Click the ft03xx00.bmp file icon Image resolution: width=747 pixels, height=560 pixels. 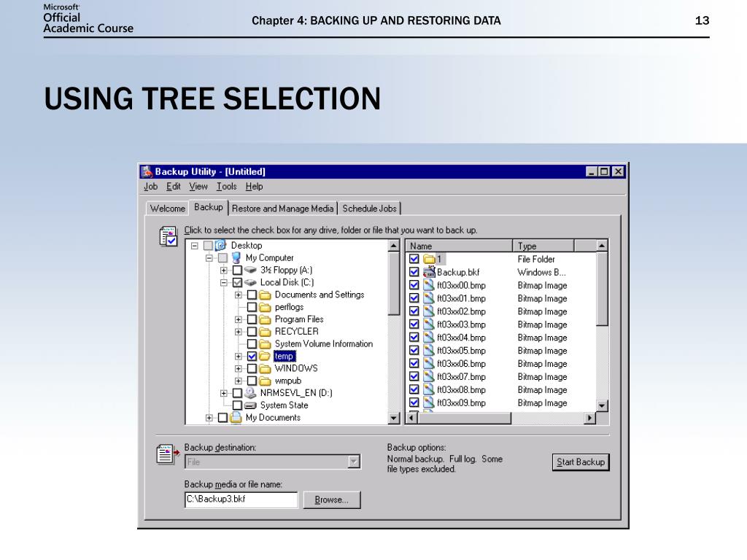point(429,285)
